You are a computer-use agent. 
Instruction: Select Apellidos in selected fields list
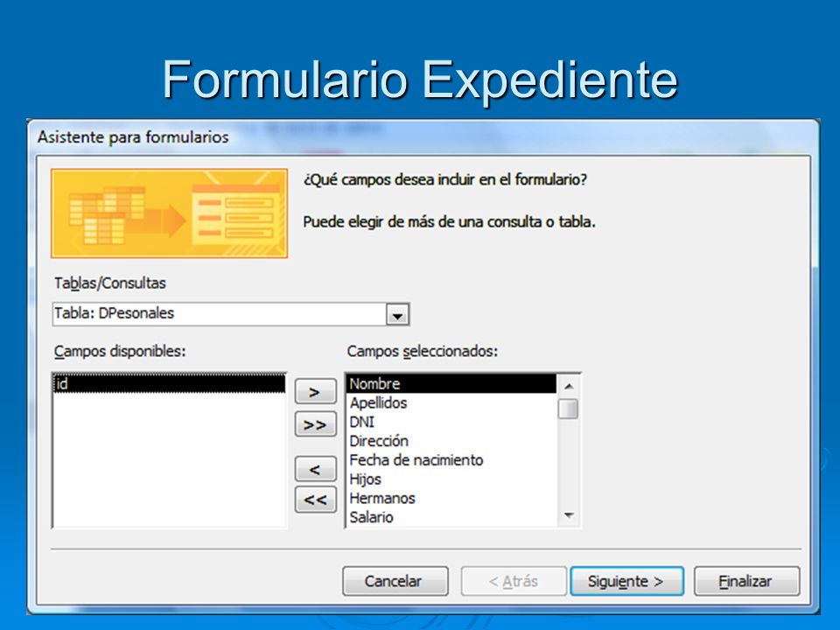pos(451,402)
